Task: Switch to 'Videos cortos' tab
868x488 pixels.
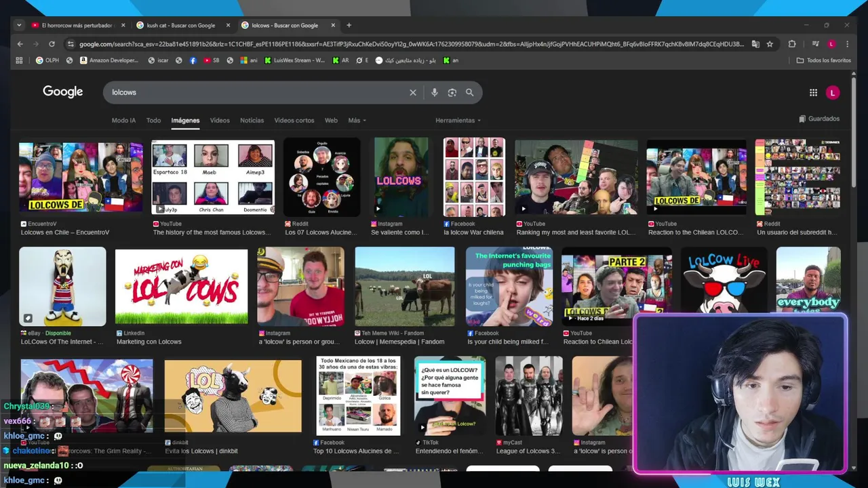Action: (294, 120)
